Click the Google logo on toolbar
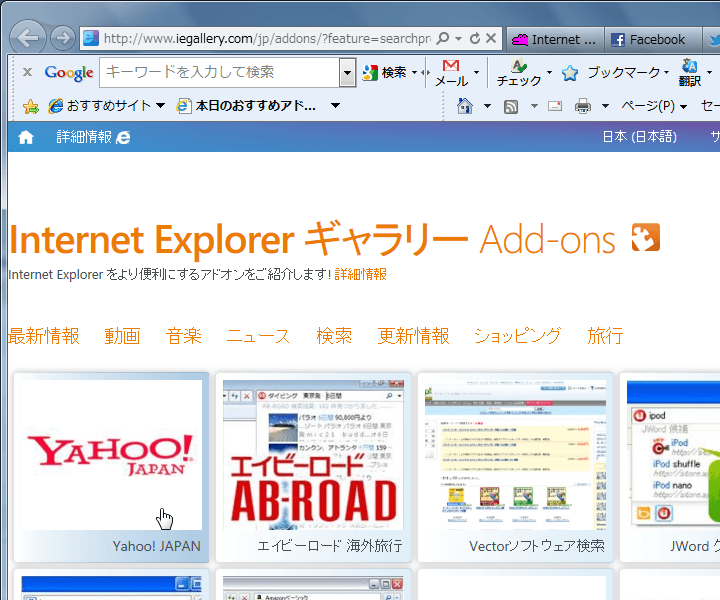 click(x=69, y=73)
